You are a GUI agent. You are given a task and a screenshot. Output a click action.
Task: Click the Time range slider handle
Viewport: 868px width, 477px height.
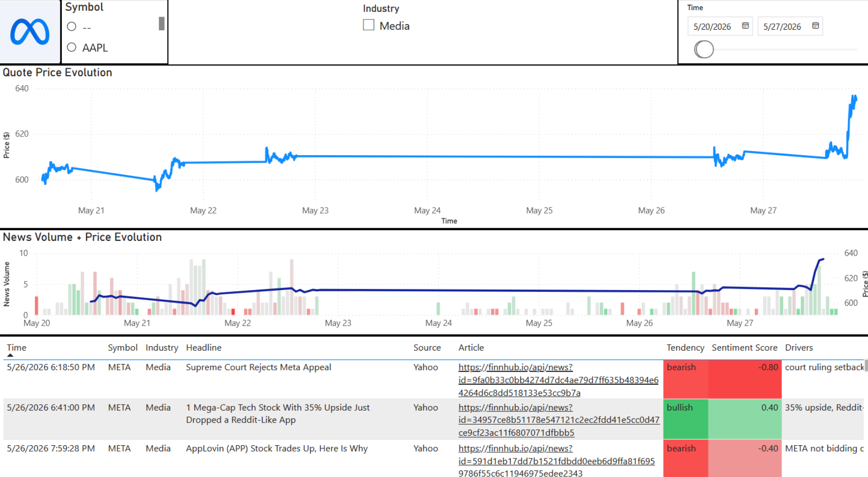point(704,49)
